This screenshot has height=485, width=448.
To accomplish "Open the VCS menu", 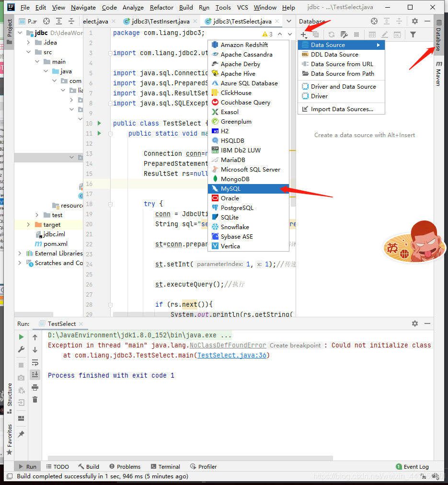I will 242,7.
